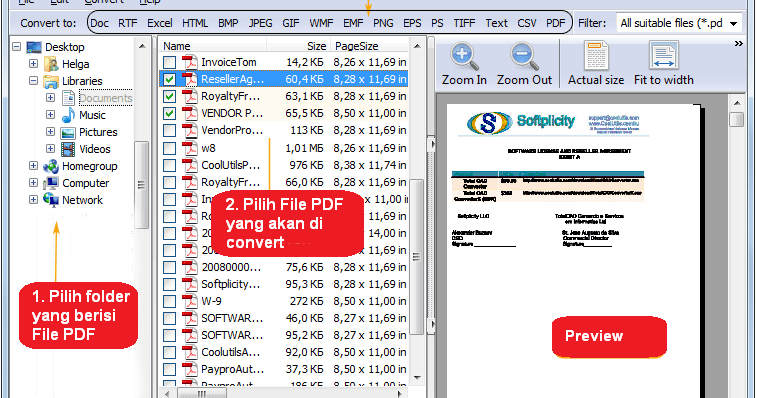Click the Documents library icon

pos(69,98)
